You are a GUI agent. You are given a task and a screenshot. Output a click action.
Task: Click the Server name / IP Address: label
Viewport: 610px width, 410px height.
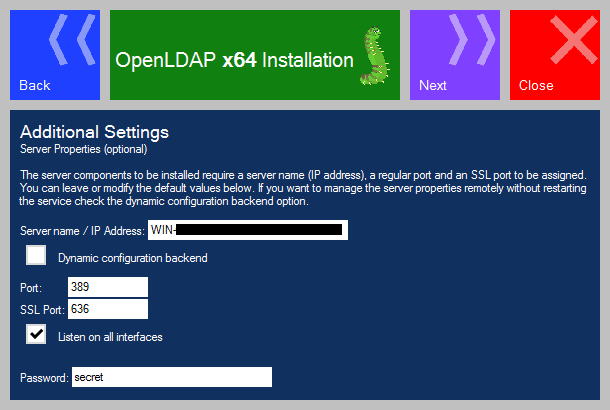point(82,231)
